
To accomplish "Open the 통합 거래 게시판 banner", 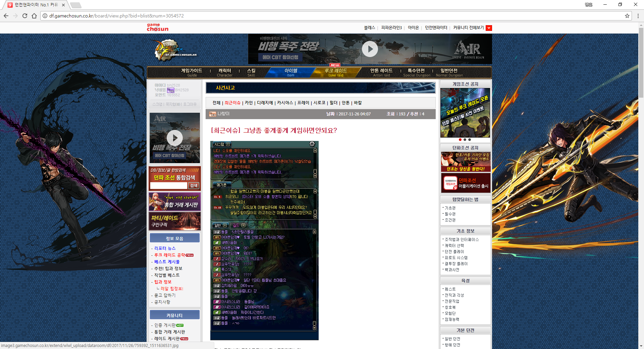I will 174,201.
